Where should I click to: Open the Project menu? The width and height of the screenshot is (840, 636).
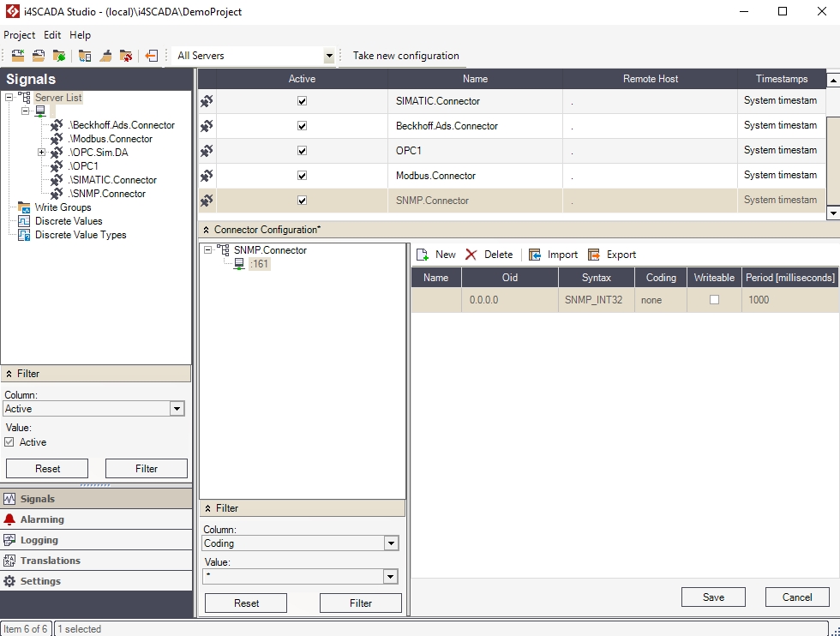coord(19,35)
